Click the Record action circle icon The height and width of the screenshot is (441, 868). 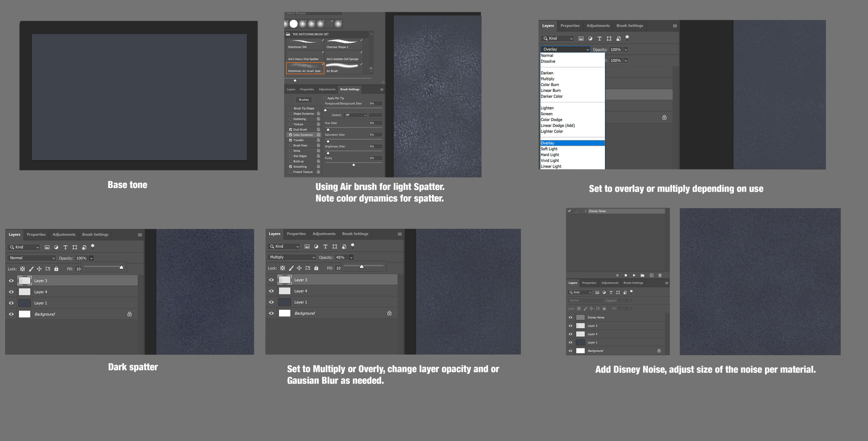point(625,275)
